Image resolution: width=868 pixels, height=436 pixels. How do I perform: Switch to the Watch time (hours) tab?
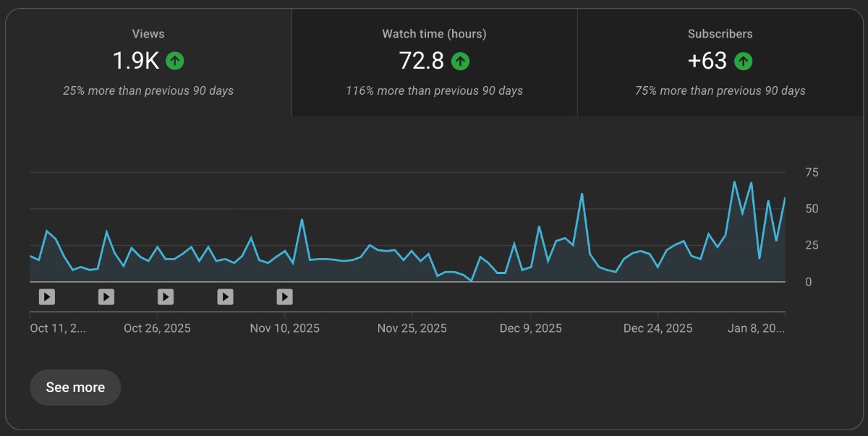(x=434, y=62)
